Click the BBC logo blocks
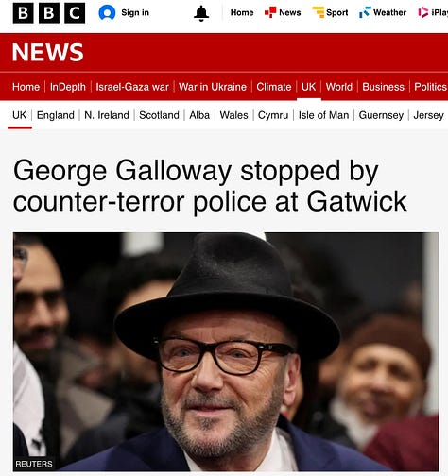Image resolution: width=448 pixels, height=476 pixels. point(49,13)
